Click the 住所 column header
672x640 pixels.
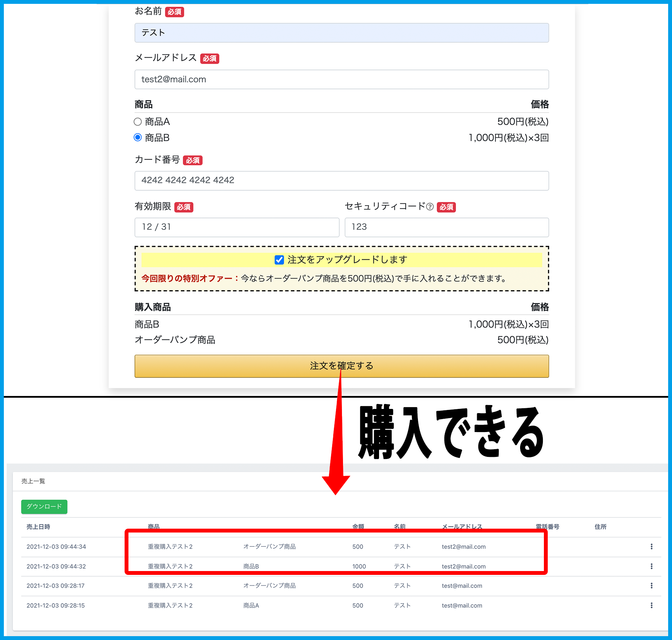(x=600, y=527)
